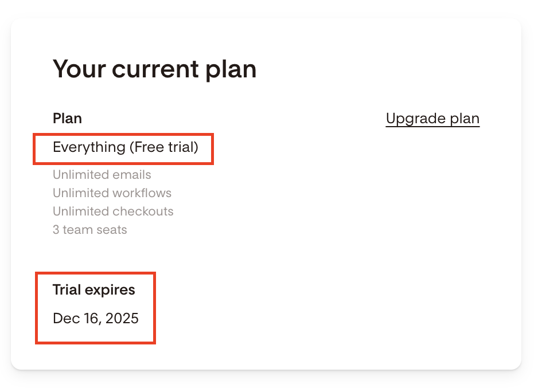Click the year "2025" in the date
This screenshot has width=538, height=392.
122,318
